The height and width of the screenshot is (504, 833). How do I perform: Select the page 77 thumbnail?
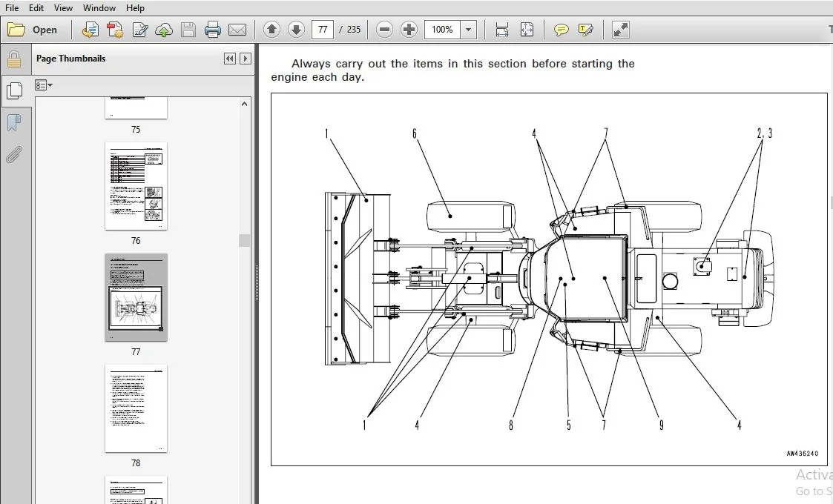(x=136, y=297)
